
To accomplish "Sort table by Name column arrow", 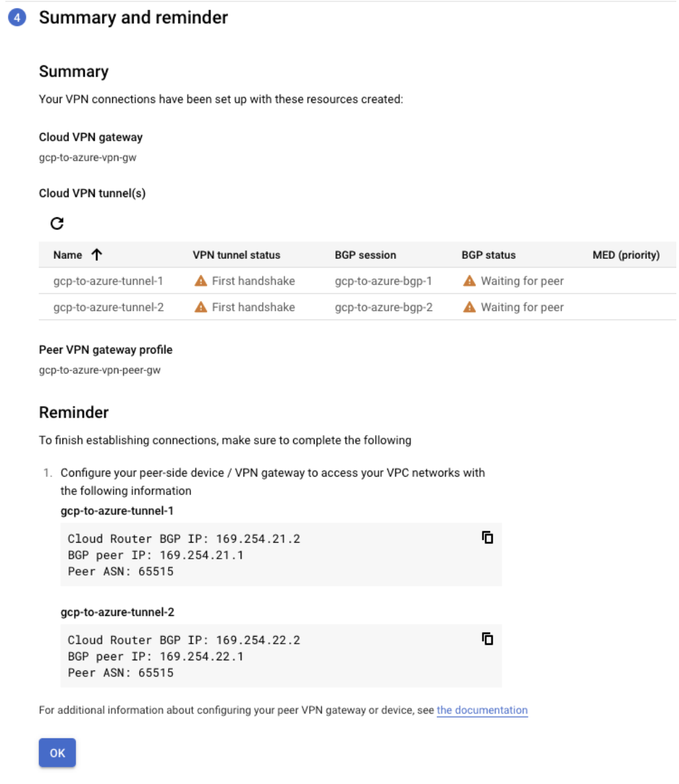I will (x=96, y=255).
